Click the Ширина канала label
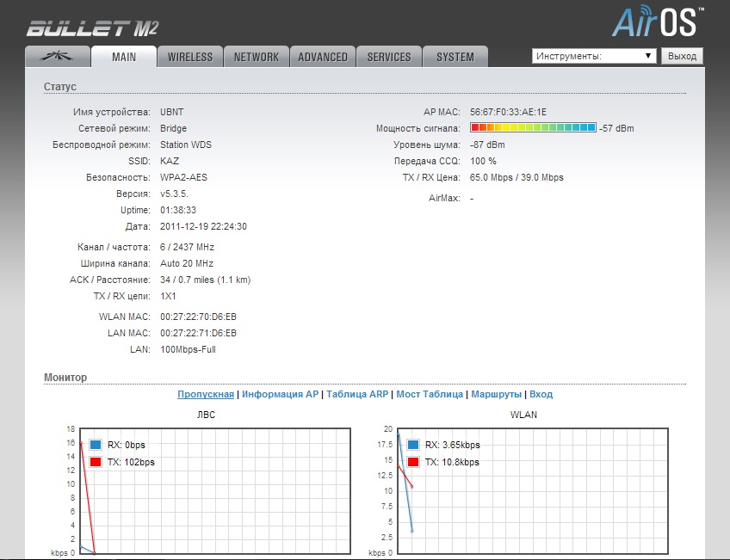Screen dimensions: 730x560 [115, 263]
